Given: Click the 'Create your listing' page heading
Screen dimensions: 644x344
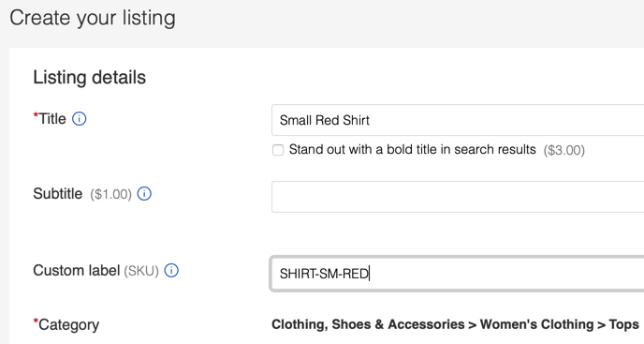Looking at the screenshot, I should (x=93, y=18).
